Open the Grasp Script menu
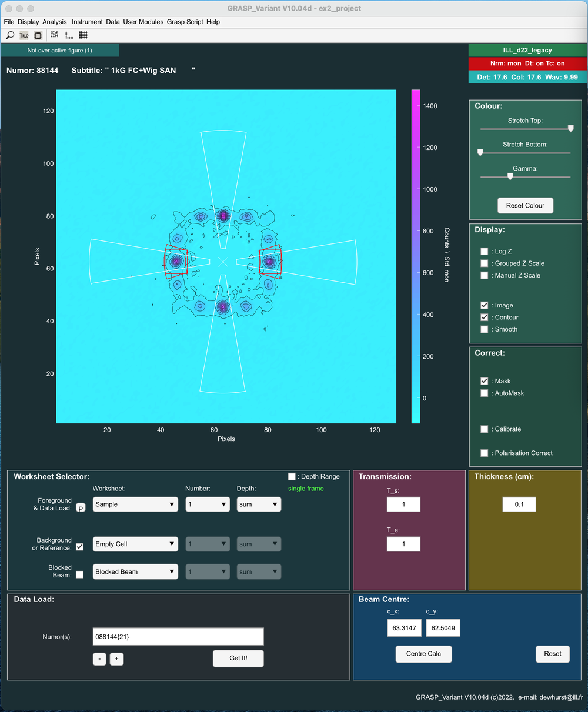 [185, 22]
